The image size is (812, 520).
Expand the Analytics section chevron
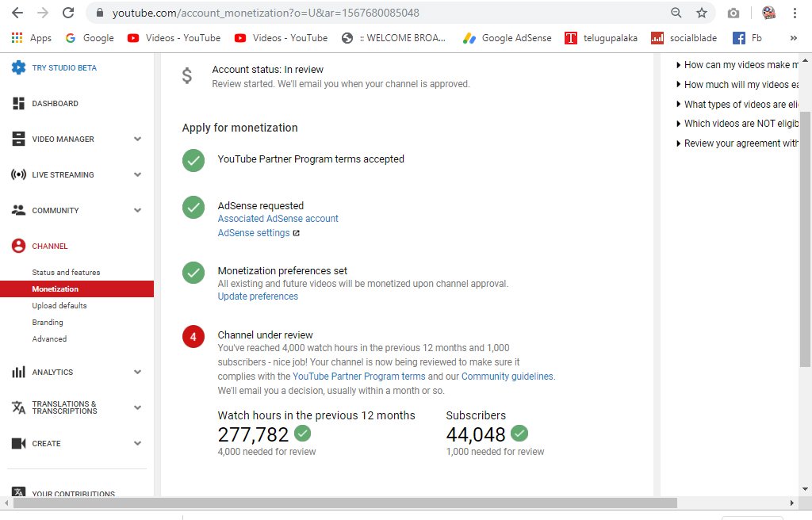(x=138, y=372)
